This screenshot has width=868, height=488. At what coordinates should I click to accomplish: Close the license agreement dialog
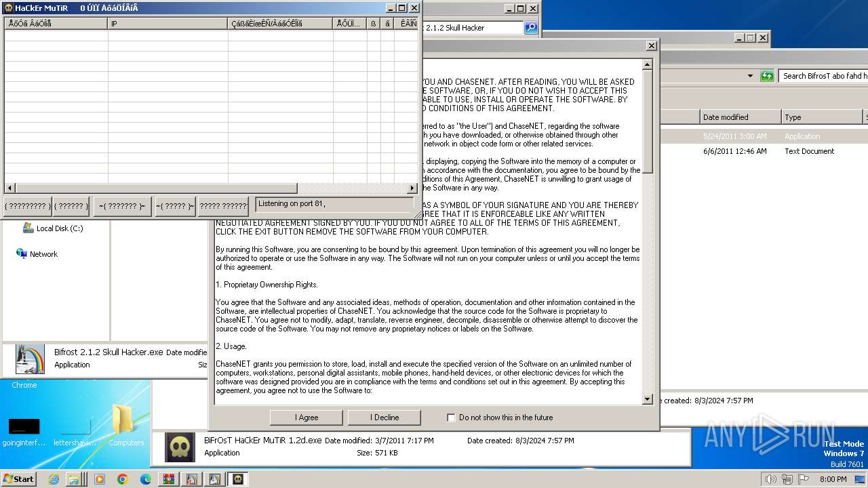click(651, 46)
